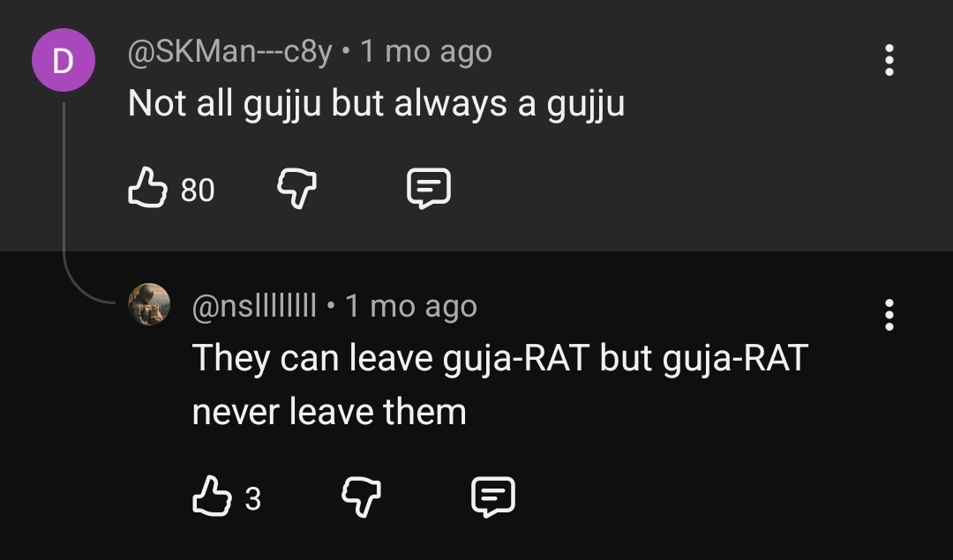Screen dimensions: 953x560
Task: Reply to the @SKMan---c8y comment
Action: pyautogui.click(x=429, y=189)
